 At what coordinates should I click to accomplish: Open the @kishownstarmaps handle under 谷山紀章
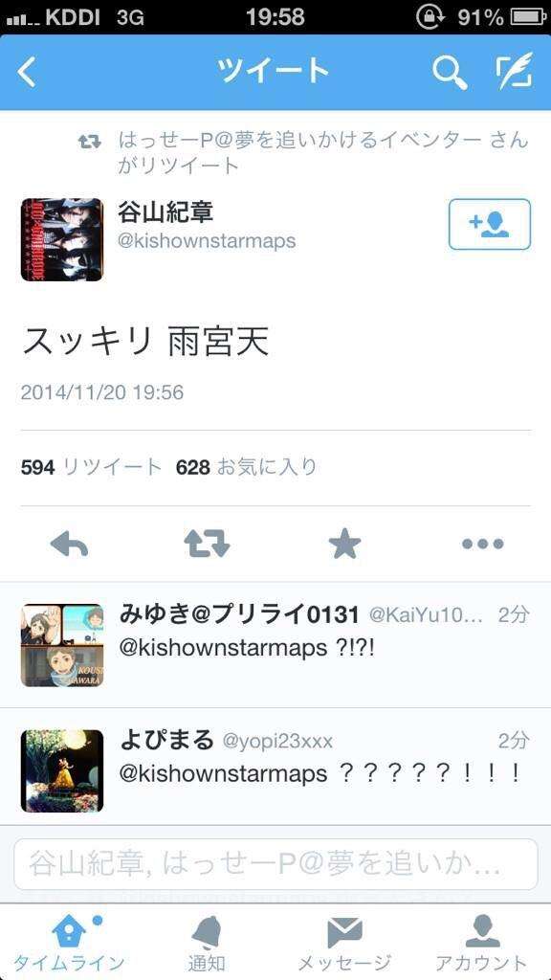pos(207,240)
